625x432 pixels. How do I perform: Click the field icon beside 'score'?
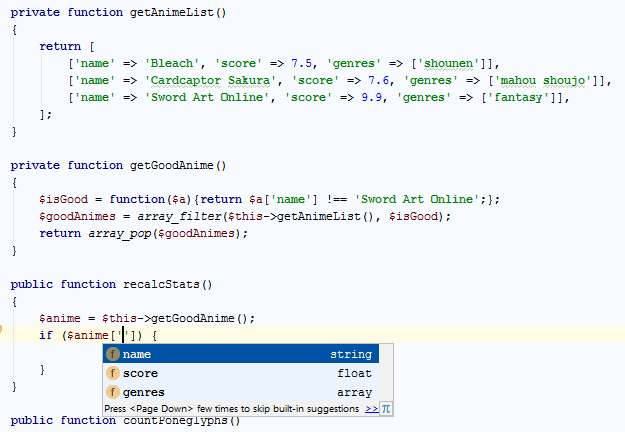click(x=113, y=373)
